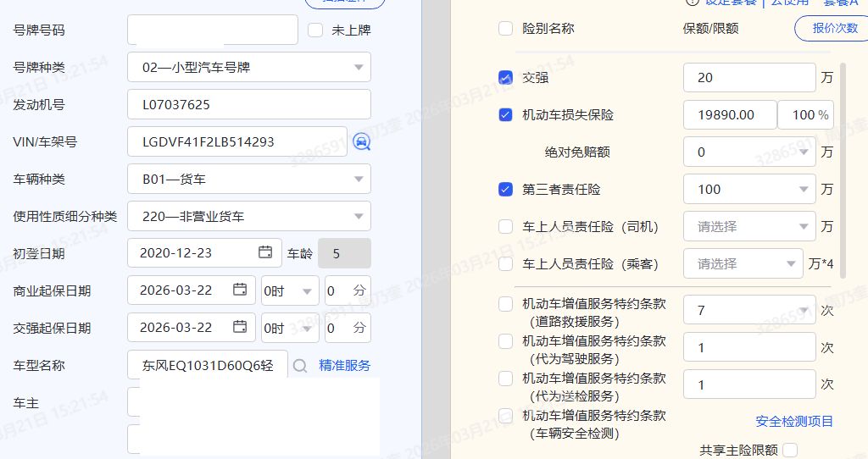This screenshot has height=459, width=868.
Task: Click the 发动机号 input field
Action: (x=249, y=104)
